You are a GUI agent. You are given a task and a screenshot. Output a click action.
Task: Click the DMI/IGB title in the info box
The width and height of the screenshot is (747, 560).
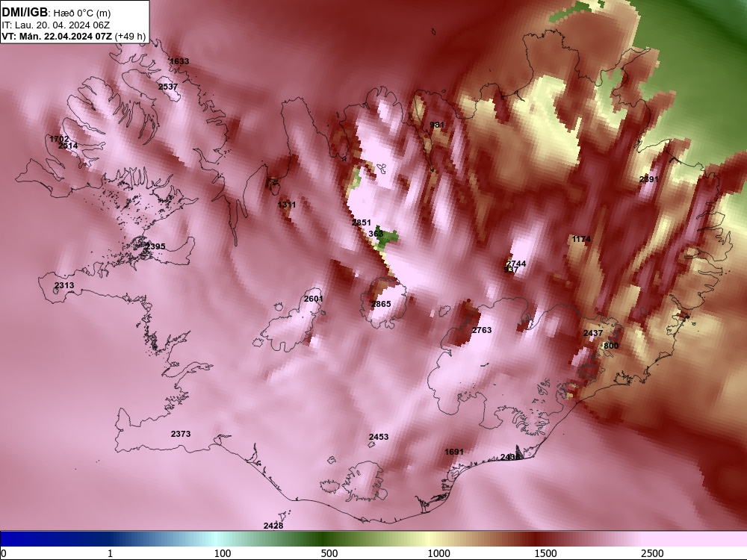(x=25, y=13)
